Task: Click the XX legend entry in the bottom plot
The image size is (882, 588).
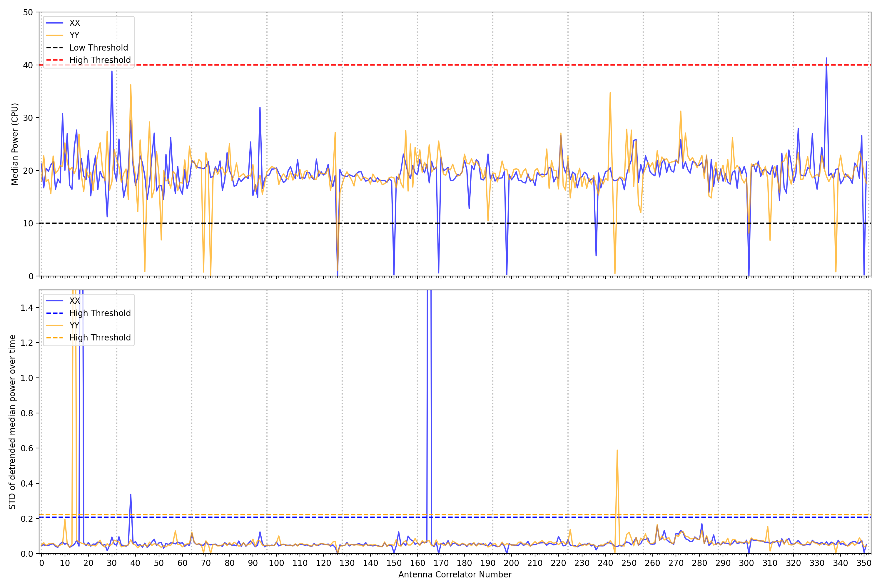Action: (x=74, y=301)
